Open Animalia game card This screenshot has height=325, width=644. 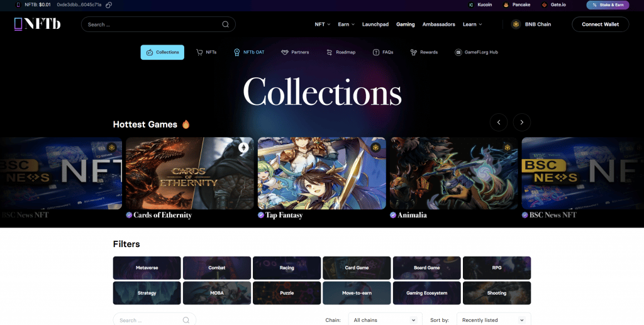(x=454, y=173)
